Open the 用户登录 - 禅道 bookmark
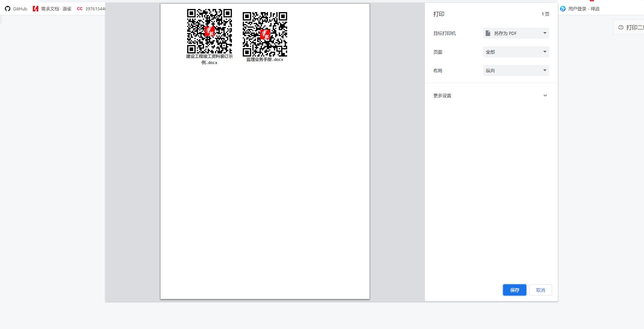This screenshot has width=644, height=329. (580, 9)
